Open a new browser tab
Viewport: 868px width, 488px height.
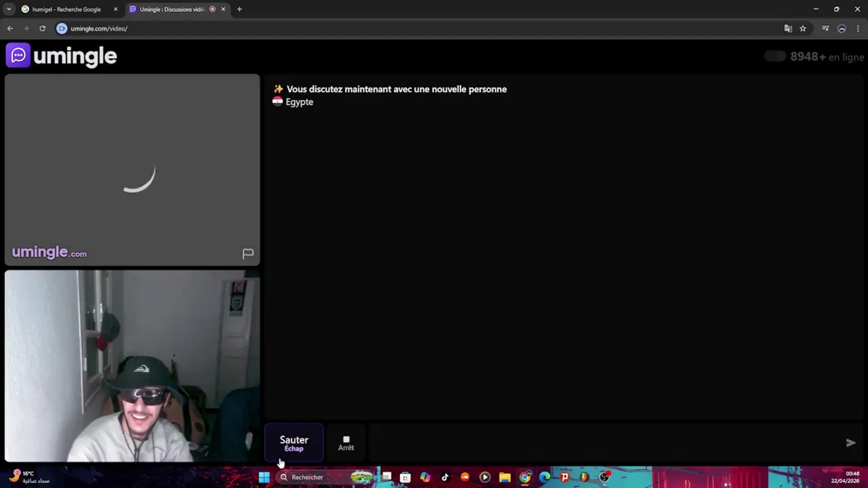(x=239, y=9)
